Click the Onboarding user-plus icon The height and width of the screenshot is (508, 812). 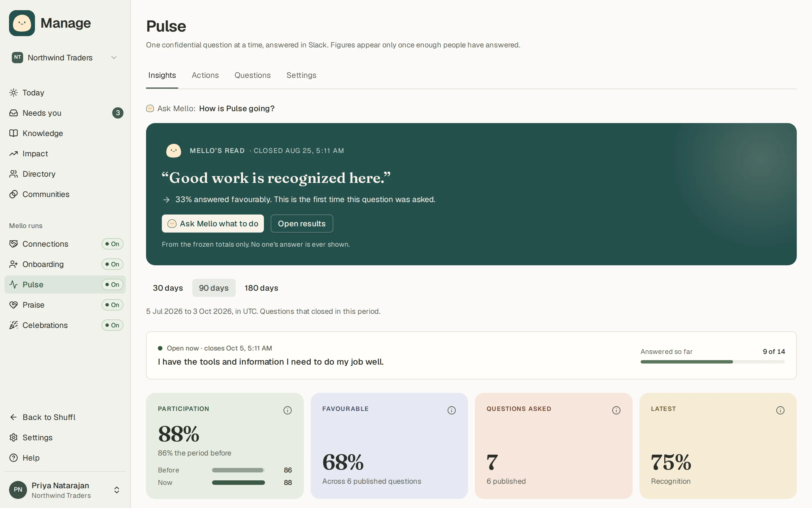pos(14,264)
